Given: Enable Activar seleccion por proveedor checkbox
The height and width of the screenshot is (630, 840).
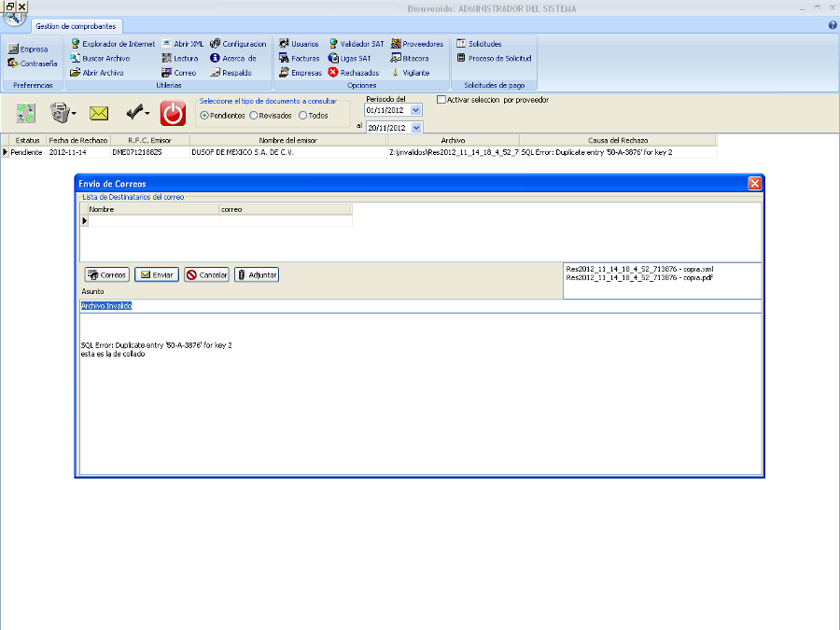Looking at the screenshot, I should click(442, 100).
